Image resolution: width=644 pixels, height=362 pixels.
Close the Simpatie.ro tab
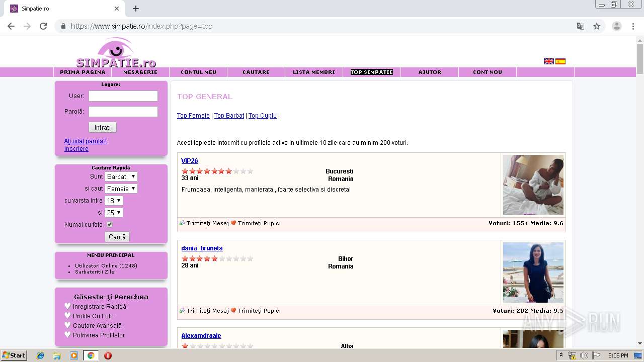[x=117, y=9]
